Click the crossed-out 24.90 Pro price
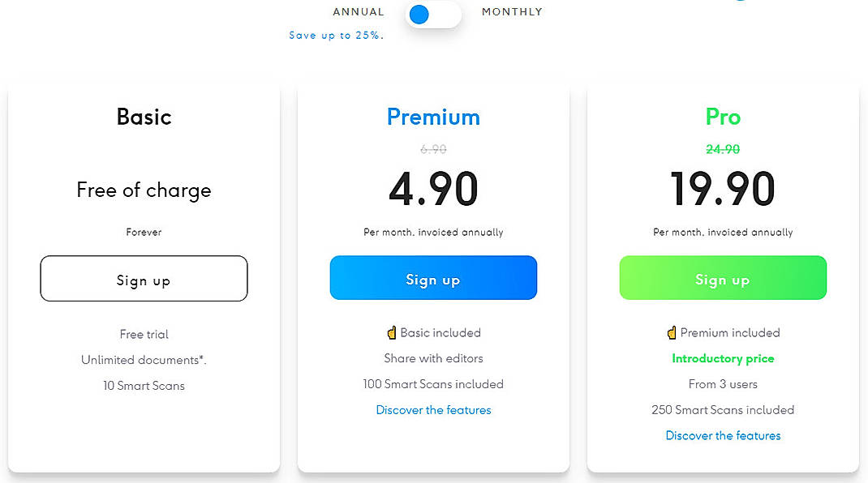868x483 pixels. pyautogui.click(x=723, y=149)
